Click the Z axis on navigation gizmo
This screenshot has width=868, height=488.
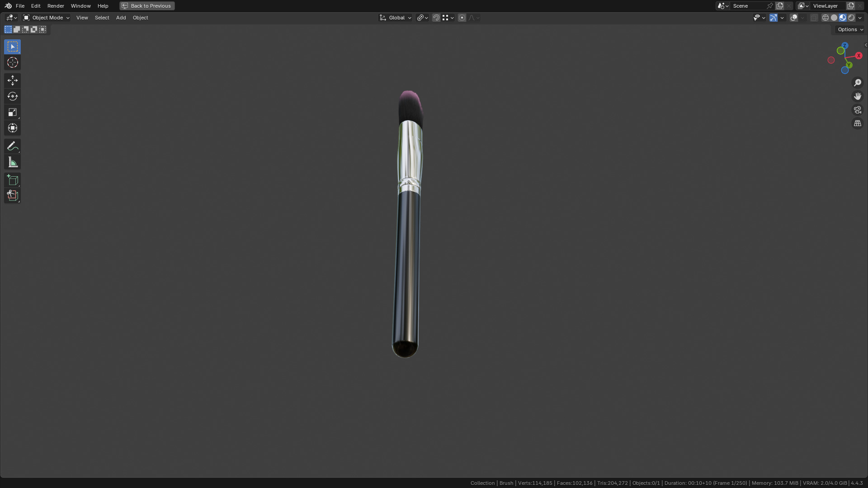(x=844, y=46)
